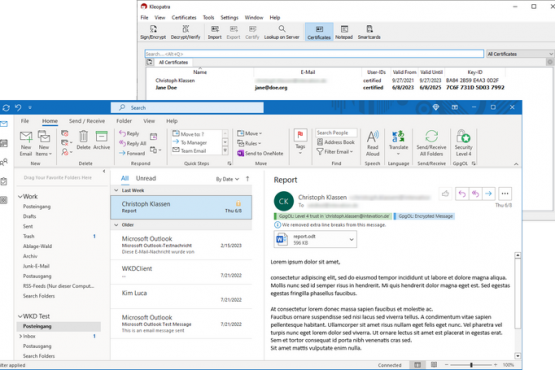Viewport: 555px width, 370px height.
Task: Open the Rules dropdown in ribbon
Action: click(x=249, y=143)
